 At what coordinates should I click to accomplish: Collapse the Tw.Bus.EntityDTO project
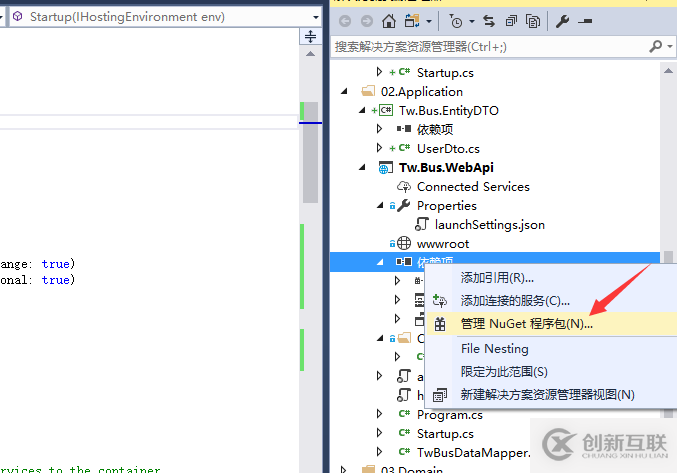tap(362, 110)
